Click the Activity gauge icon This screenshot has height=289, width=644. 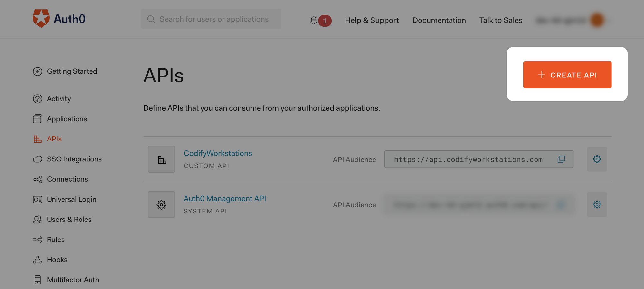pyautogui.click(x=38, y=99)
